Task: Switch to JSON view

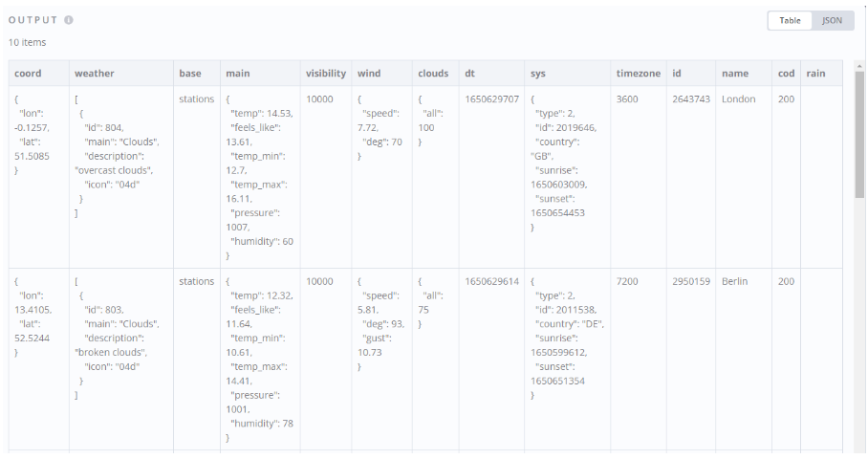Action: (x=832, y=20)
